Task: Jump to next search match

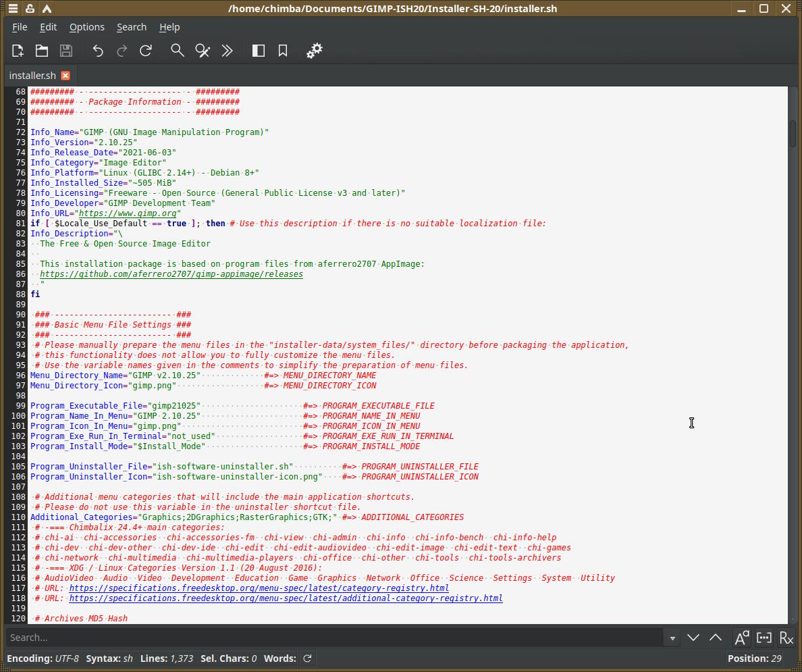Action: 693,638
